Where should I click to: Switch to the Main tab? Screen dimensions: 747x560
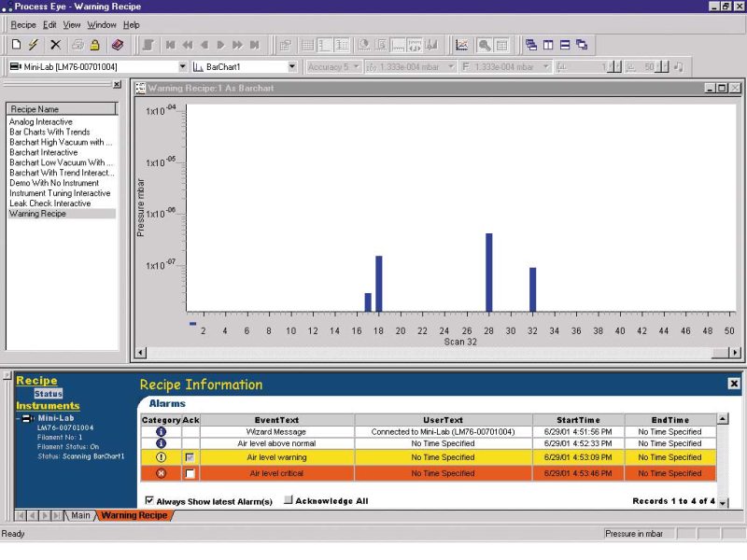pyautogui.click(x=82, y=513)
